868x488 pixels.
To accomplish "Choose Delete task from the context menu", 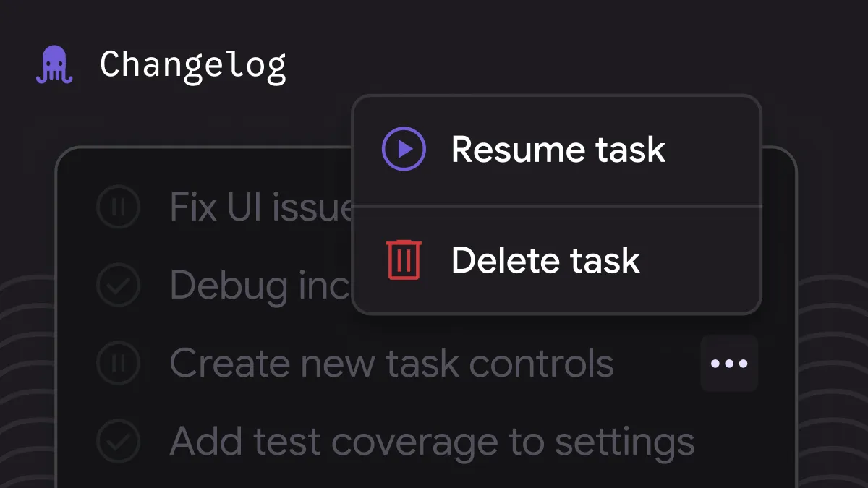I will 546,260.
